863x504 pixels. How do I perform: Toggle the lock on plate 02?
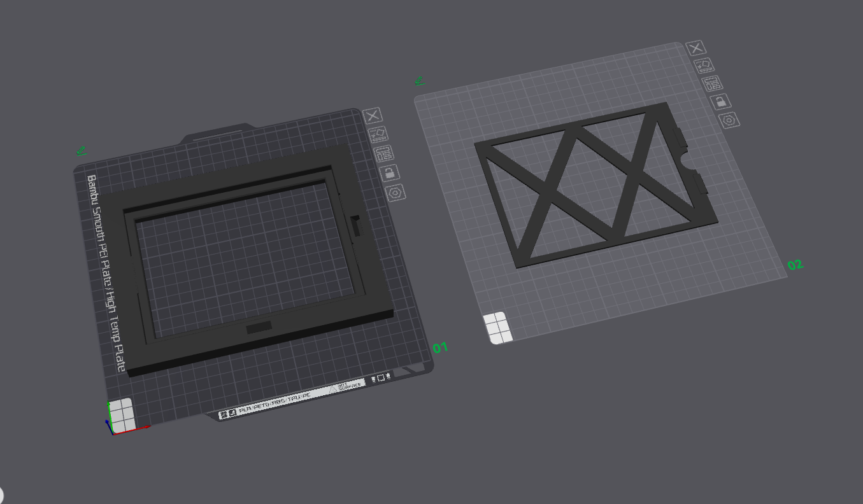click(x=720, y=101)
